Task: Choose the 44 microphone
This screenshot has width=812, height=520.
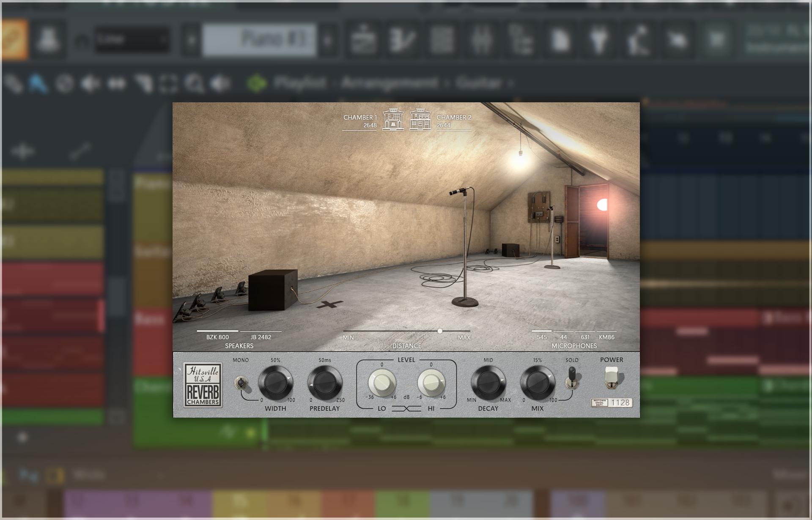Action: tap(563, 337)
